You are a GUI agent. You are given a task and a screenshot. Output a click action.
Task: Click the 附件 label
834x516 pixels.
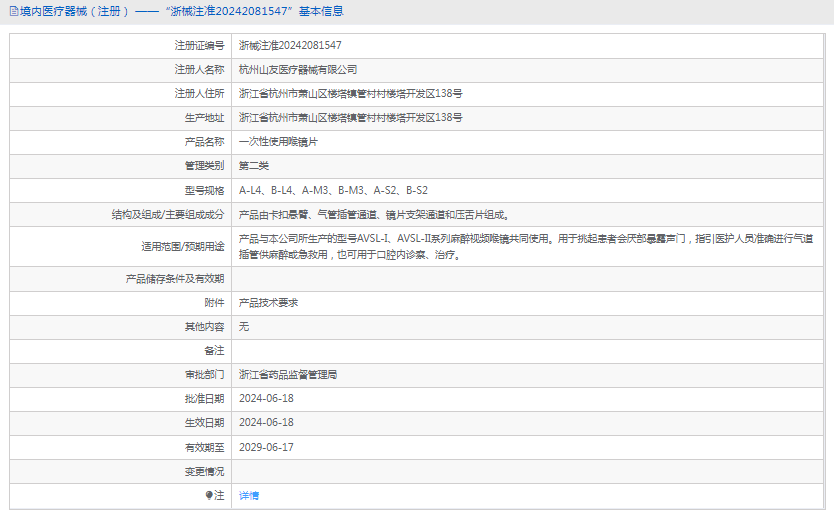click(x=214, y=303)
